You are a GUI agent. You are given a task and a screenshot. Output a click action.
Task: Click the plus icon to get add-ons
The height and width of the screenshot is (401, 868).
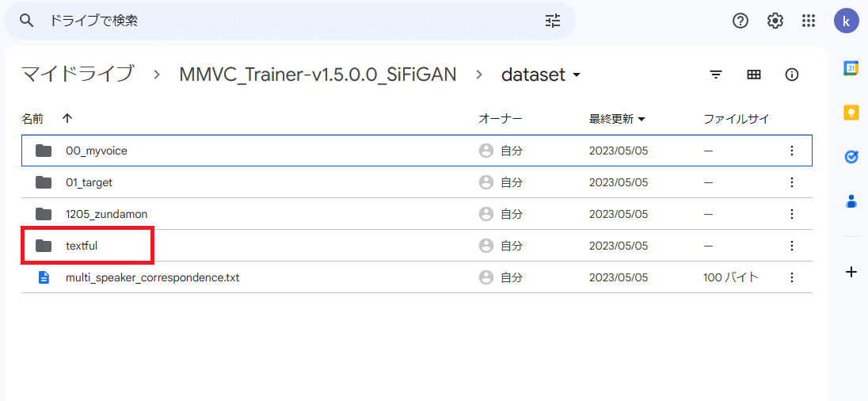point(851,272)
